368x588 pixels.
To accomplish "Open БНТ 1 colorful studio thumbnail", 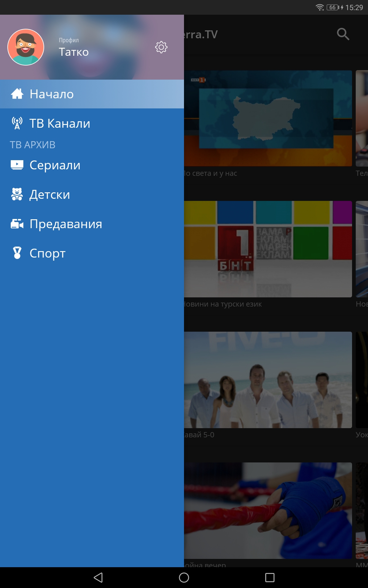I will point(268,249).
